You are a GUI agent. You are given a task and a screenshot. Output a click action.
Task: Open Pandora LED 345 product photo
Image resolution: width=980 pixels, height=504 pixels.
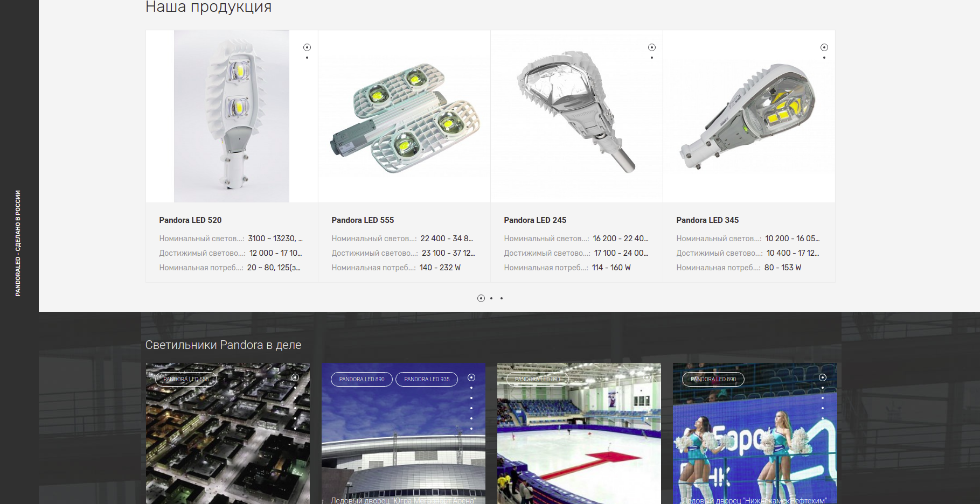pos(749,116)
